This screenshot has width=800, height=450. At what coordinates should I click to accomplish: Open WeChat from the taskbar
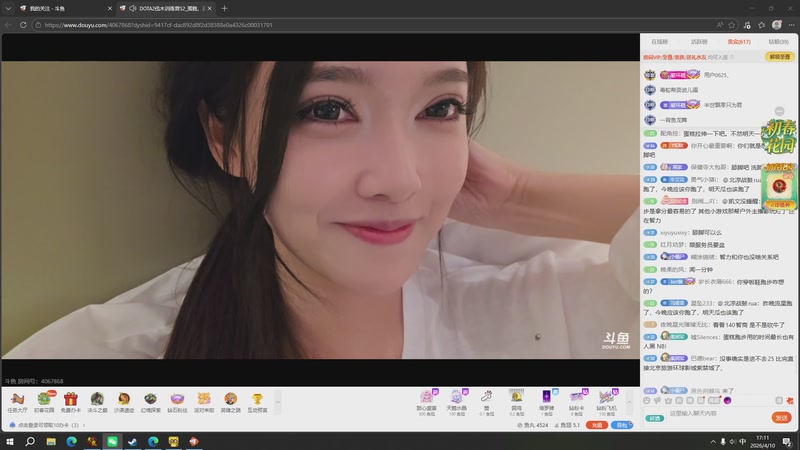(x=112, y=441)
